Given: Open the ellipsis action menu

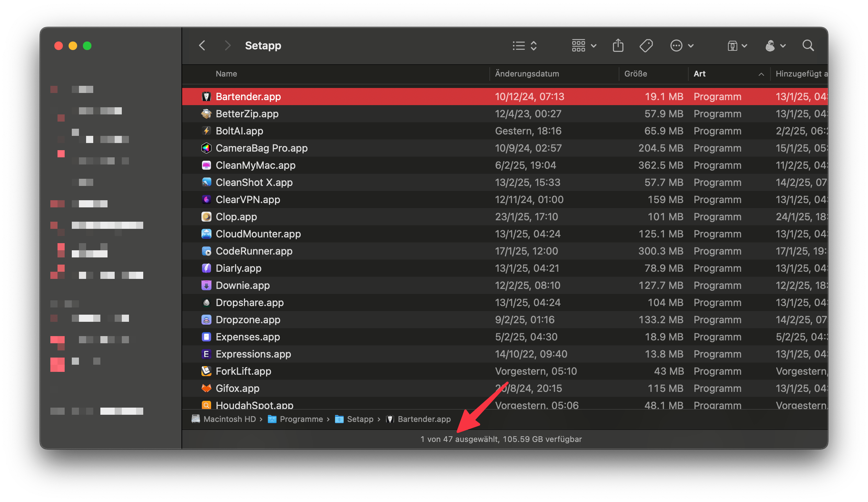Looking at the screenshot, I should pyautogui.click(x=682, y=46).
